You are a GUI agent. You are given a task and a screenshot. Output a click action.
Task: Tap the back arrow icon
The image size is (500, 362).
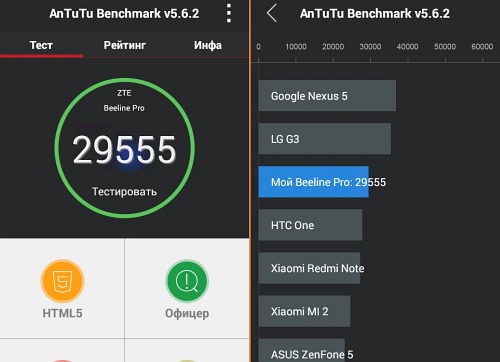[x=272, y=14]
